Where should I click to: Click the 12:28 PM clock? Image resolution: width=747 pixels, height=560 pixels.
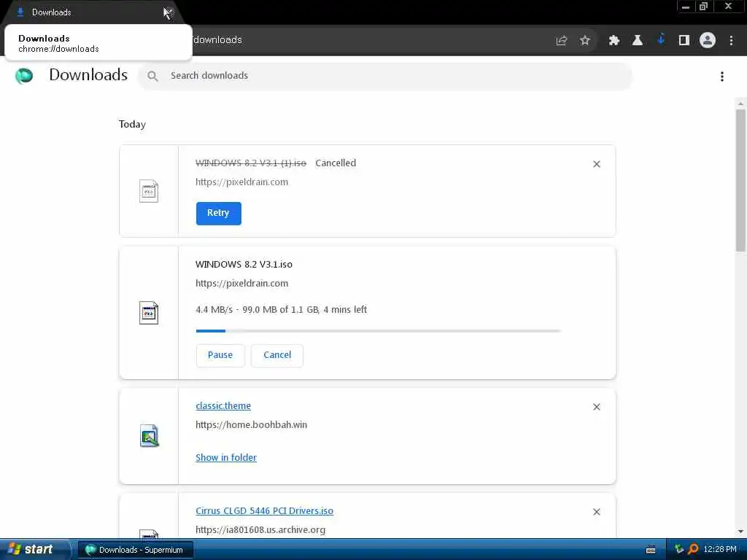(720, 550)
